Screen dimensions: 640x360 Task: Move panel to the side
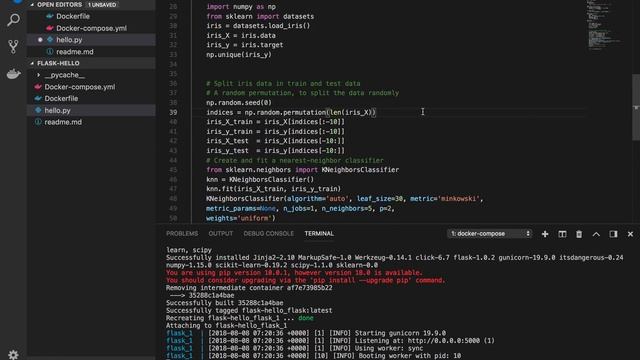pyautogui.click(x=613, y=234)
